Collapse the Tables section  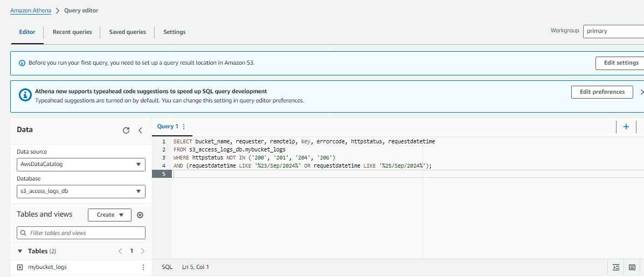coord(20,251)
